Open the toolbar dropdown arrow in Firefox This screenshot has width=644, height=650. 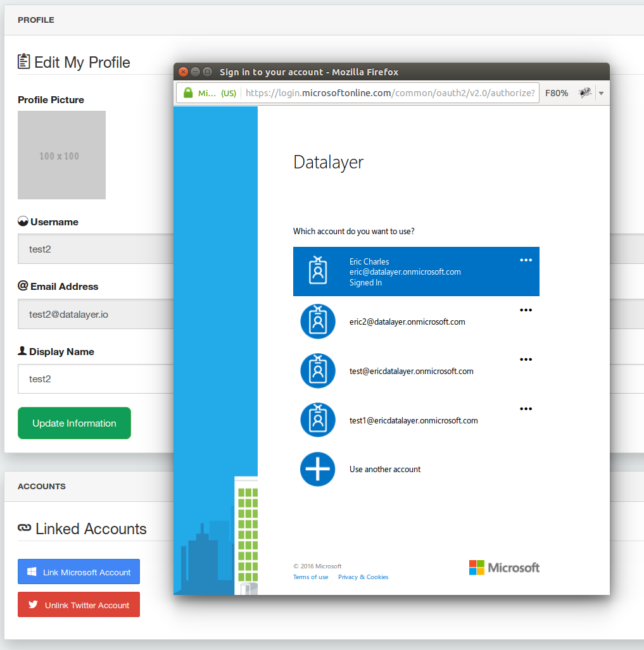pyautogui.click(x=602, y=93)
